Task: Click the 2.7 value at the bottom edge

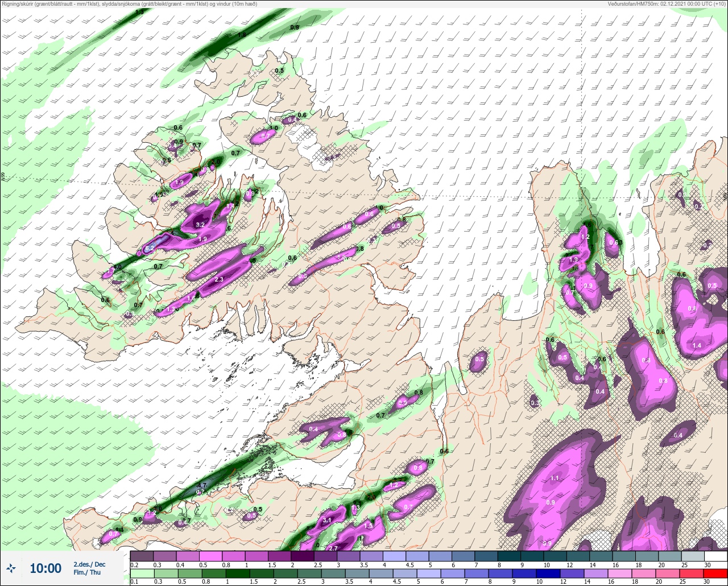Action: [333, 548]
